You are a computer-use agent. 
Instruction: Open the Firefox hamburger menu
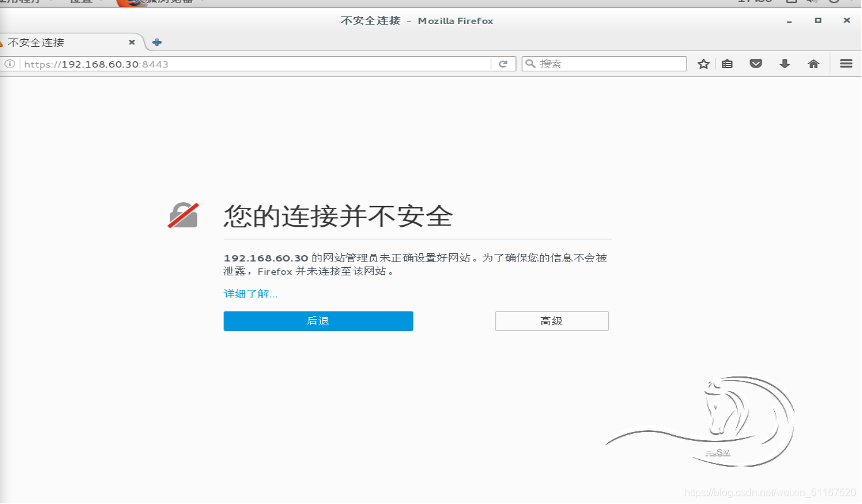846,64
